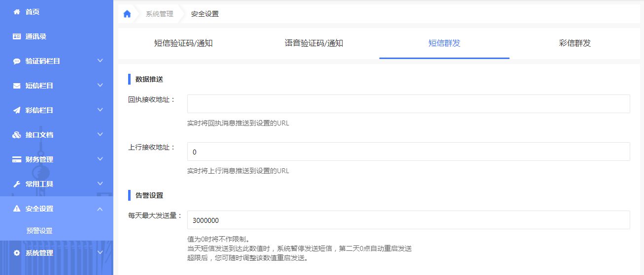Click the 每天最大发送量 input field
The width and height of the screenshot is (644, 275).
(x=408, y=220)
